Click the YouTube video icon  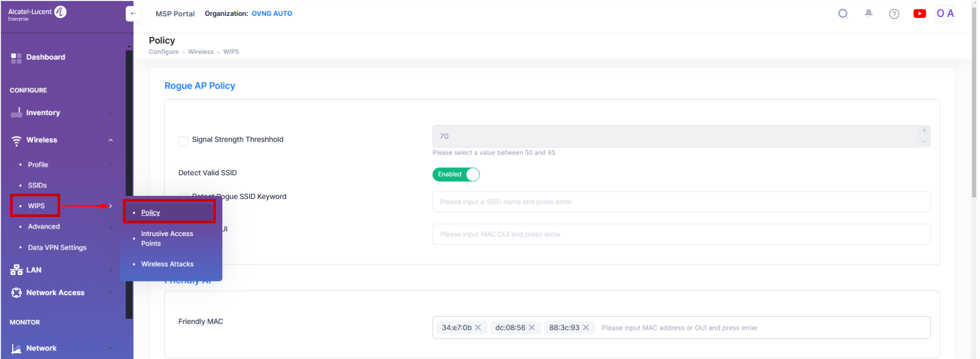pos(919,14)
